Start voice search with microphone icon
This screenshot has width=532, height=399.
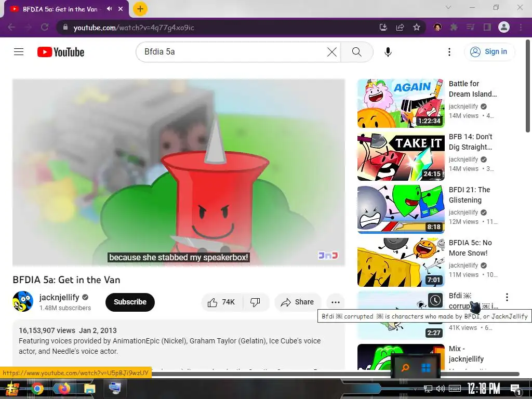(x=388, y=52)
